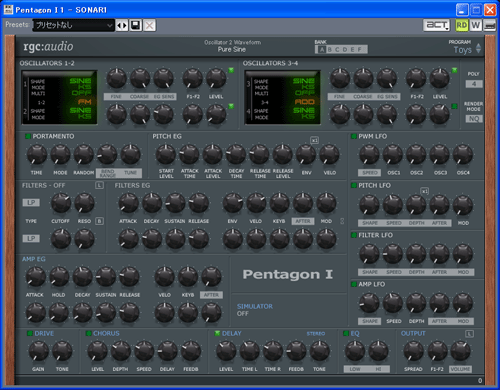
Task: Select bank A
Action: tap(322, 50)
